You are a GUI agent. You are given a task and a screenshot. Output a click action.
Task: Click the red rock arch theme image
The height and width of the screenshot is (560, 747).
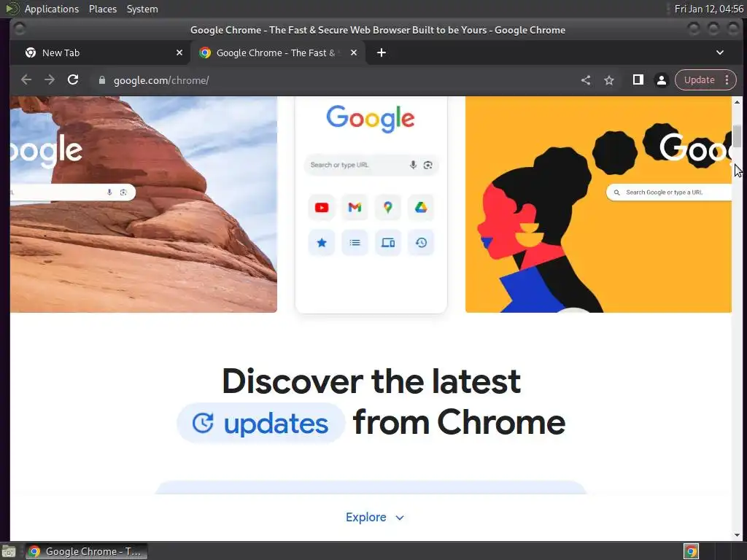click(x=144, y=205)
